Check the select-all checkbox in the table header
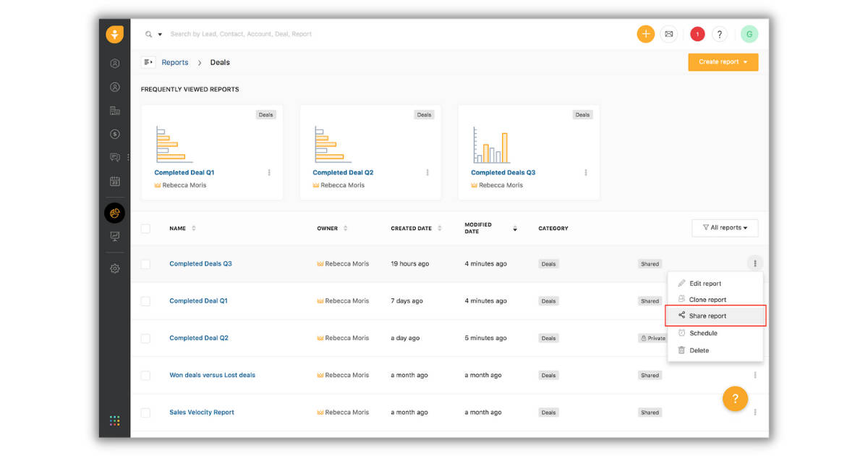The width and height of the screenshot is (868, 456). [145, 228]
